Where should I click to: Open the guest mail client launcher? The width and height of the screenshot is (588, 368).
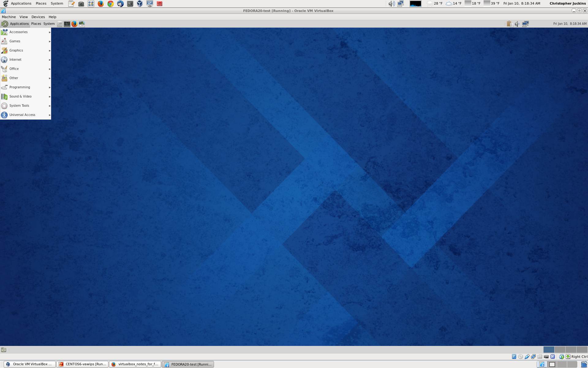(x=82, y=24)
